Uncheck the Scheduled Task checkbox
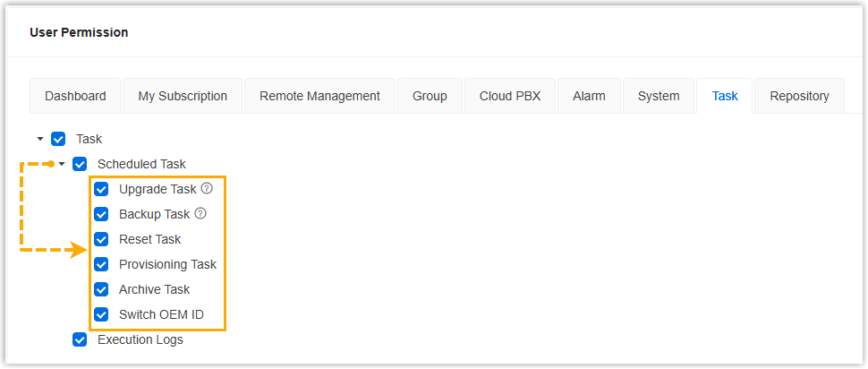868x369 pixels. 80,164
